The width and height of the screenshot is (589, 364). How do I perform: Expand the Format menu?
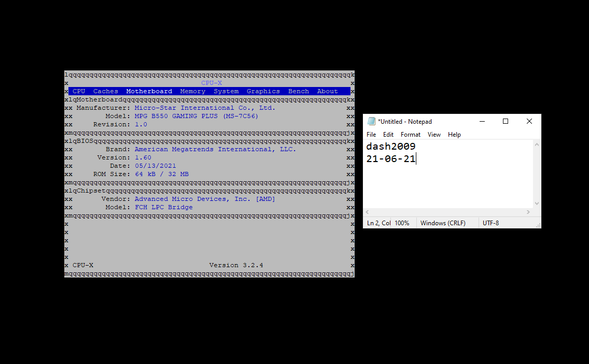[x=411, y=135]
